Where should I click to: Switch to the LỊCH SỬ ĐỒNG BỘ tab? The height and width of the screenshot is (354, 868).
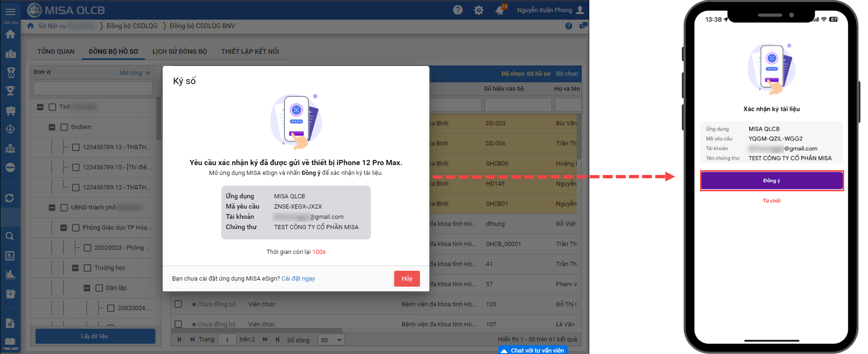click(180, 51)
